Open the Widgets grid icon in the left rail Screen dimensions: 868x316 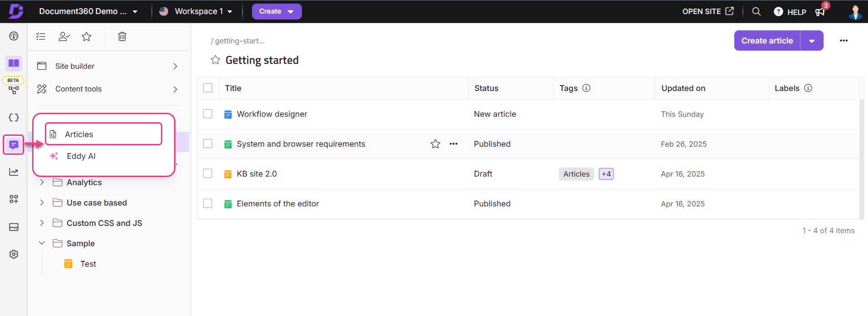14,199
